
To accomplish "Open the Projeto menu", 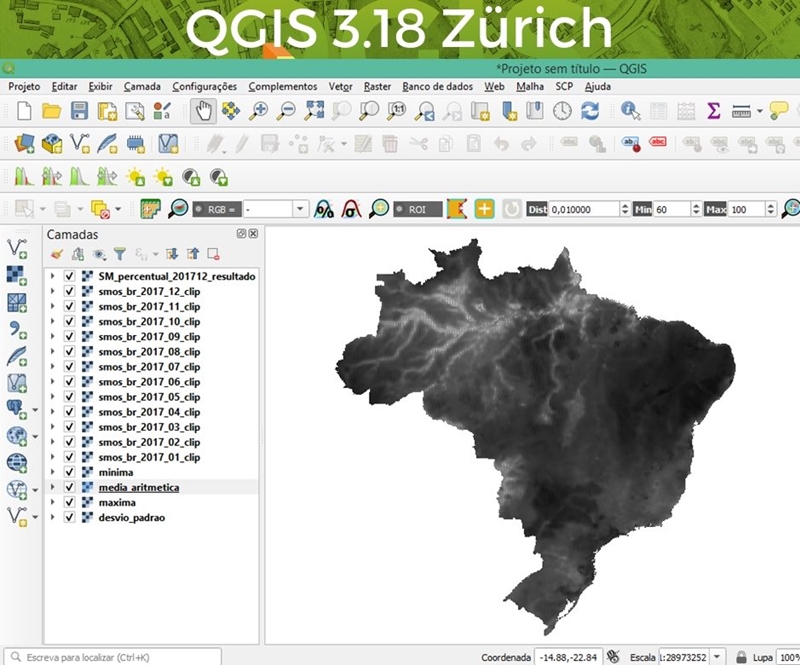I will pos(24,86).
